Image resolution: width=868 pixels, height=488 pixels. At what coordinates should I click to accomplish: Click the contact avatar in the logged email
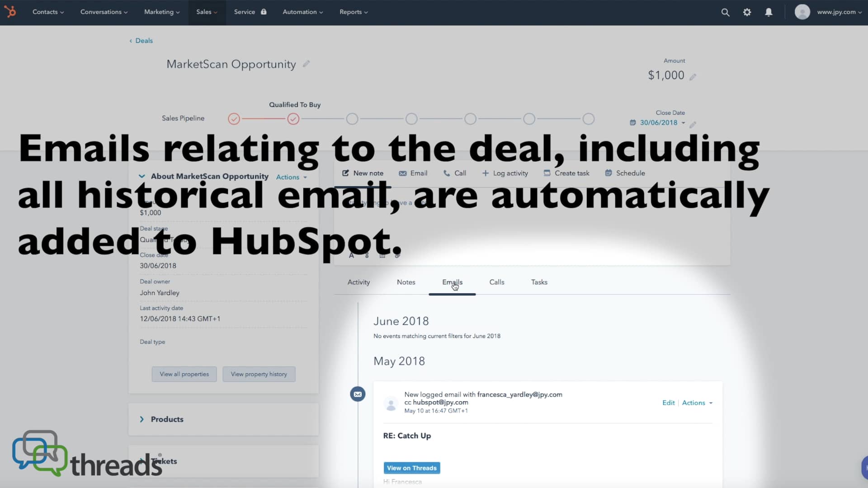[x=391, y=403]
